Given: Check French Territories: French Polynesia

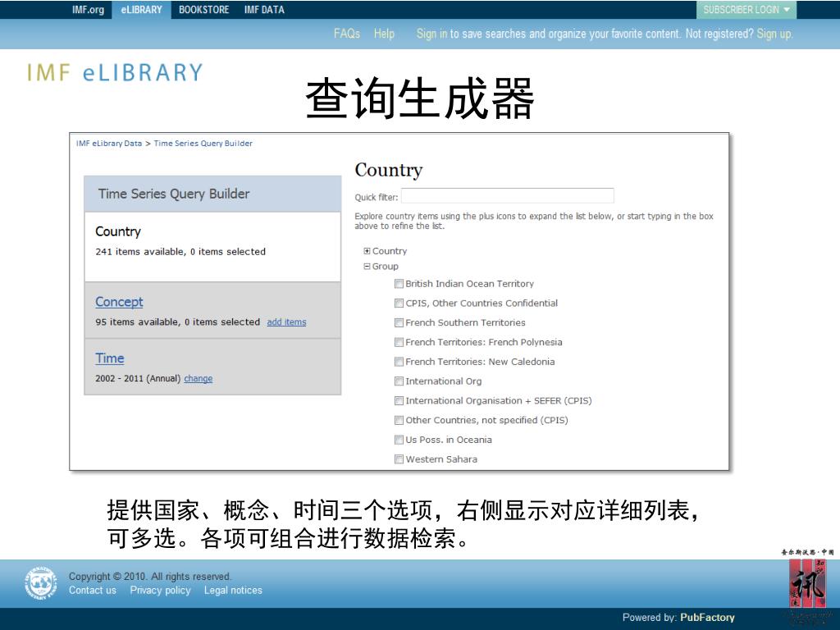Looking at the screenshot, I should click(399, 342).
